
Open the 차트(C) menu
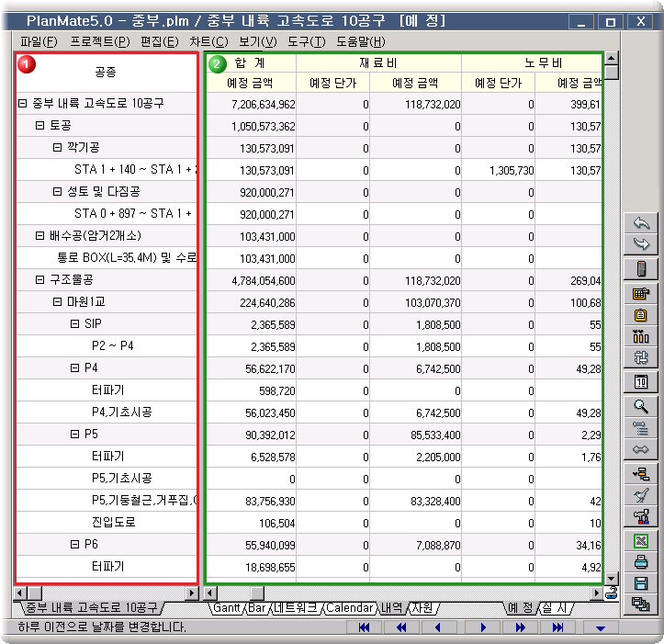pos(208,41)
